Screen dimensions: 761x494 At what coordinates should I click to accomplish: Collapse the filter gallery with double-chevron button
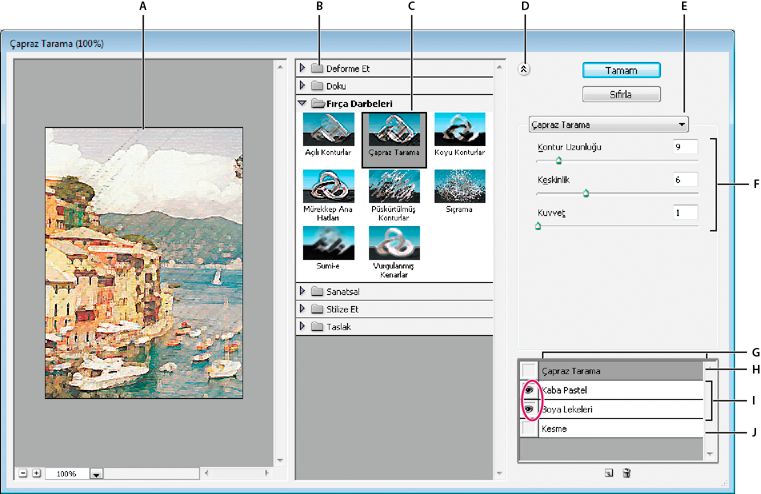[523, 69]
